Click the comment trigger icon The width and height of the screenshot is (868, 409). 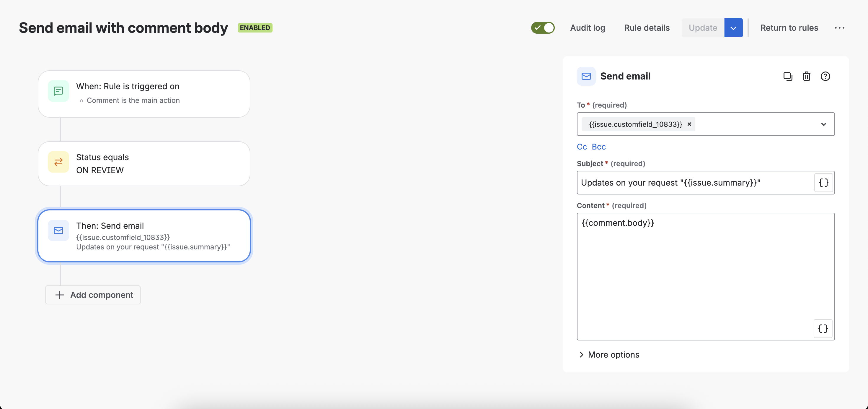click(x=58, y=91)
